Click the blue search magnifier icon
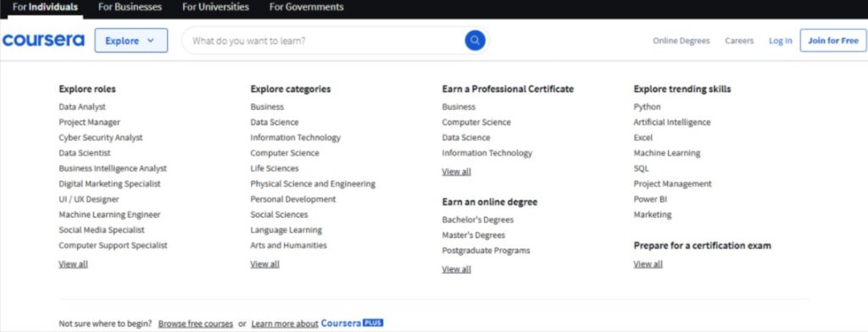Image resolution: width=868 pixels, height=332 pixels. pos(475,41)
